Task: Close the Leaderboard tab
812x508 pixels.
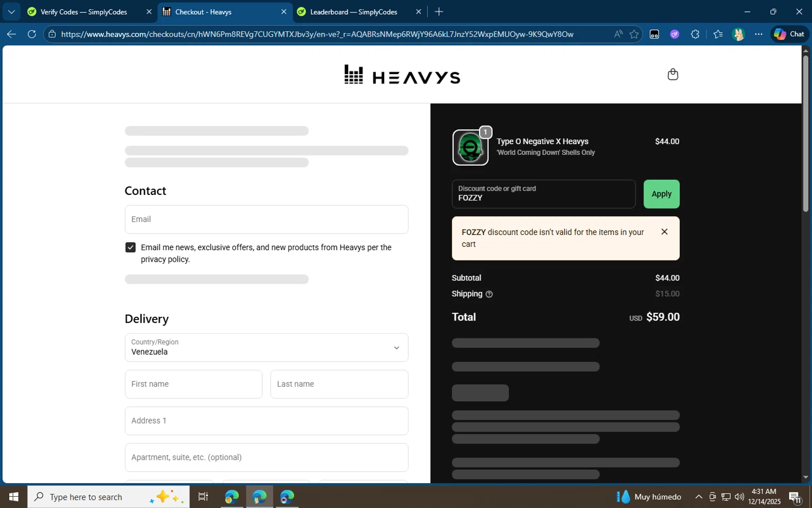Action: [x=418, y=12]
